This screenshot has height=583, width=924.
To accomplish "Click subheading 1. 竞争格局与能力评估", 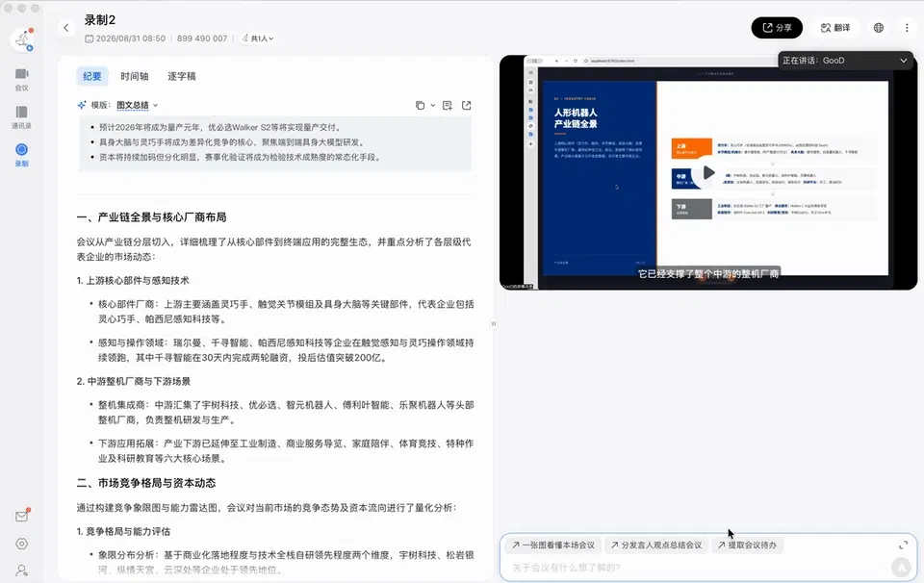I will (123, 531).
